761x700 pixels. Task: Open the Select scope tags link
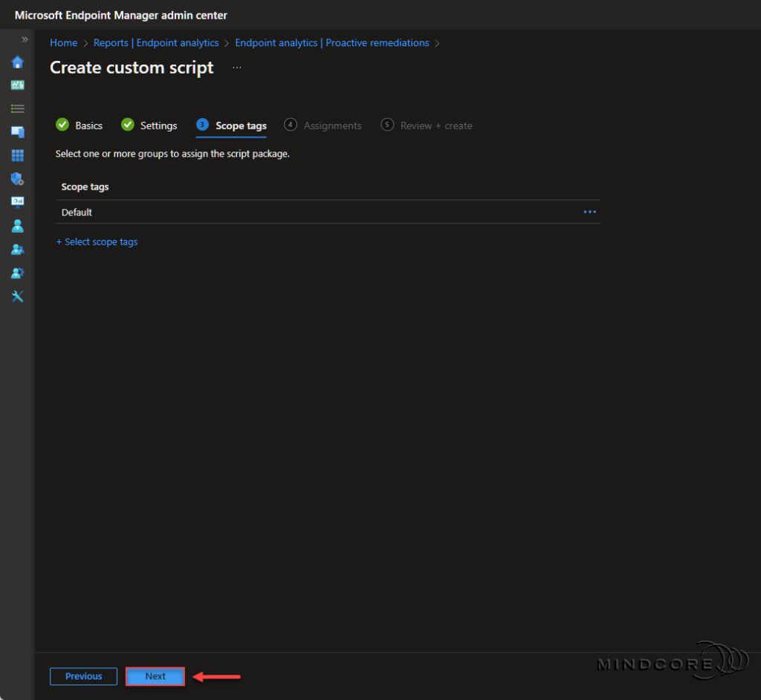(x=97, y=242)
